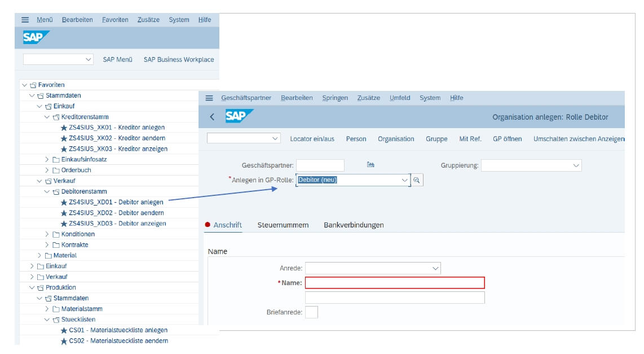Click the Locator ein/aus button
The width and height of the screenshot is (644, 354).
(x=312, y=139)
